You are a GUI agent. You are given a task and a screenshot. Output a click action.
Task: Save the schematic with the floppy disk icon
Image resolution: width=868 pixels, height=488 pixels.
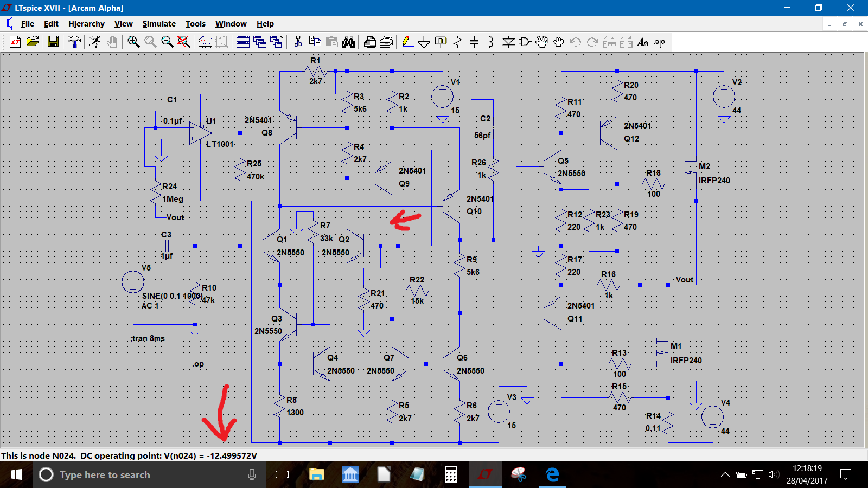pos(53,42)
